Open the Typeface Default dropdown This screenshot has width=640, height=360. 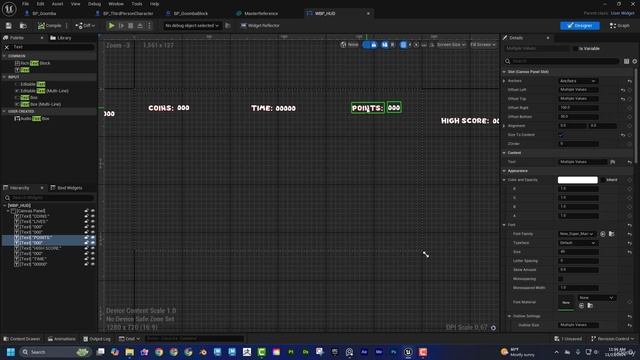[x=578, y=243]
